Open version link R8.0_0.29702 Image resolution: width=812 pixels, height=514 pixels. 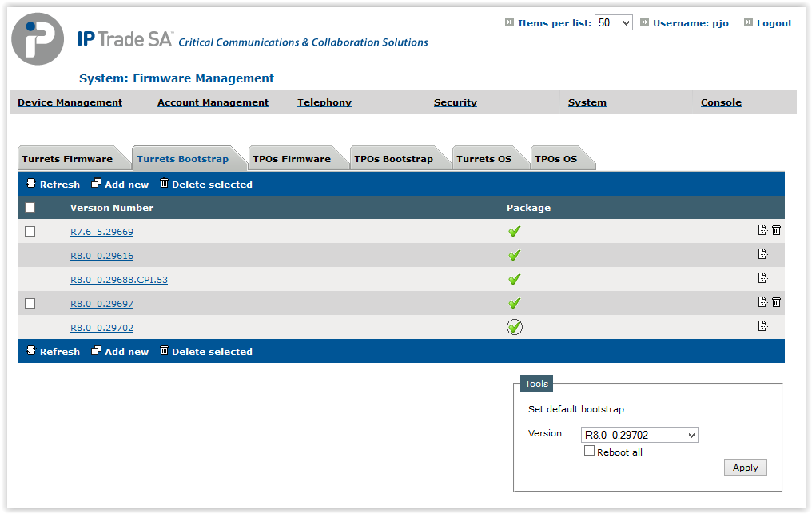click(101, 328)
